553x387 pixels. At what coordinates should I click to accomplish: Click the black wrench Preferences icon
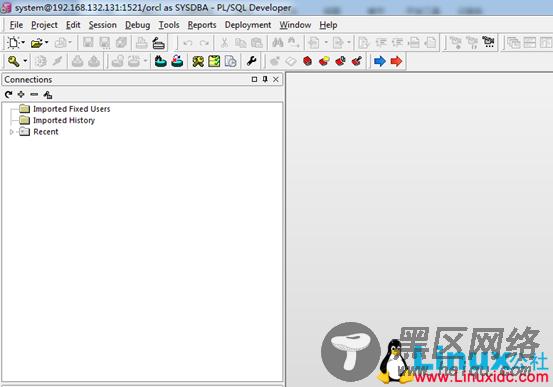[251, 61]
